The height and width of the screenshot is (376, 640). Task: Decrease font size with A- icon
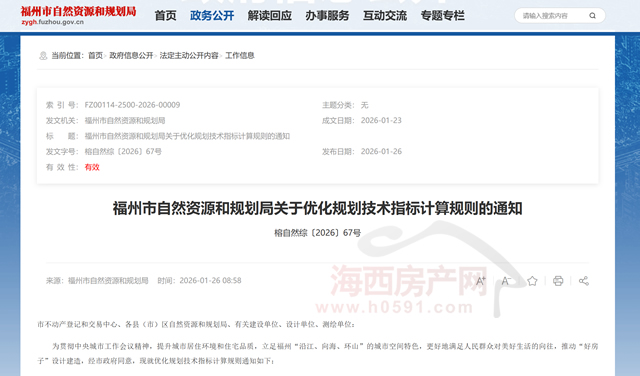point(506,281)
